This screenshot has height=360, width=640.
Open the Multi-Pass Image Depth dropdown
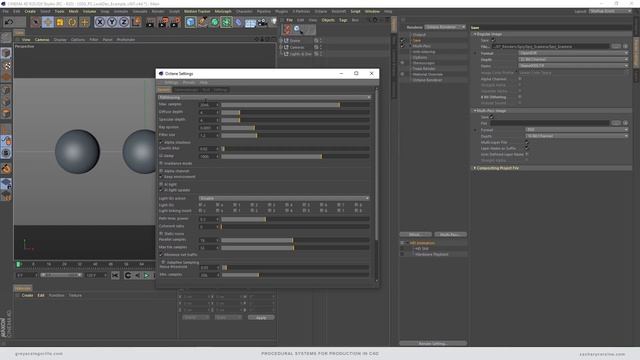click(577, 136)
